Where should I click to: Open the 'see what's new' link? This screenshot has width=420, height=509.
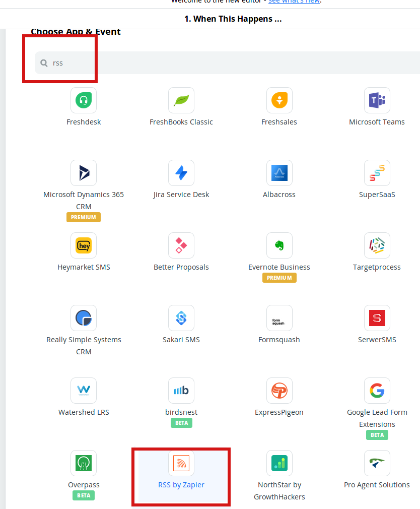click(x=294, y=2)
